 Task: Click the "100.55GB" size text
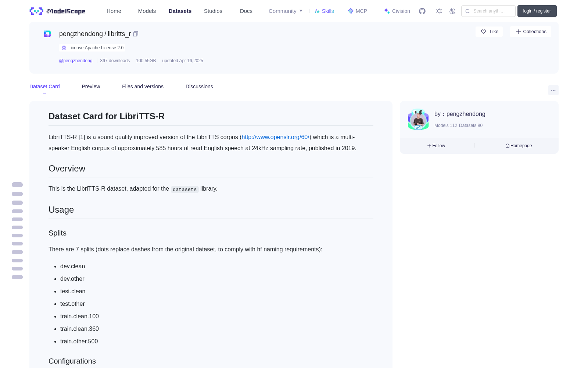click(146, 61)
